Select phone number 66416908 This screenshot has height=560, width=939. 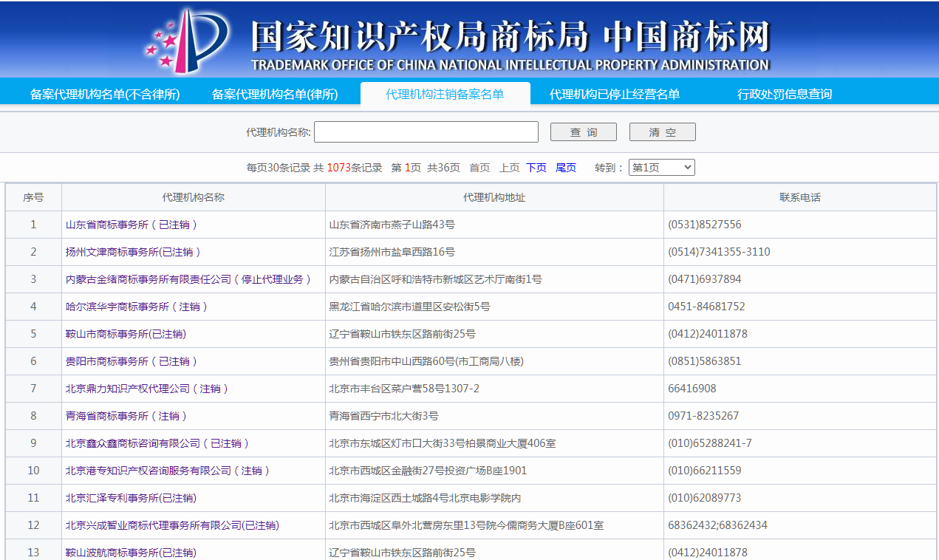click(x=692, y=389)
